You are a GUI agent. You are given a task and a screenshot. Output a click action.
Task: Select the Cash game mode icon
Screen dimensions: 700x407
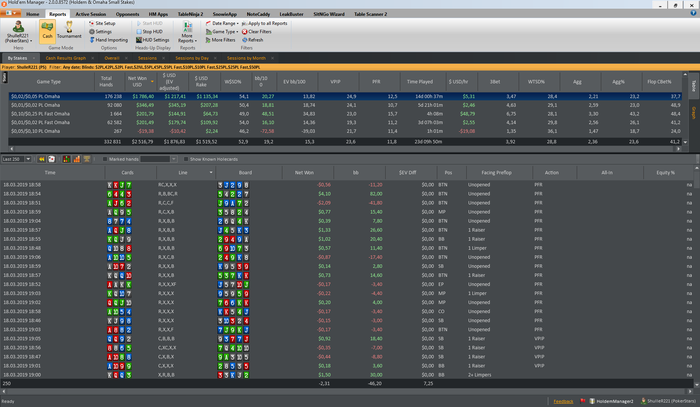click(x=47, y=31)
